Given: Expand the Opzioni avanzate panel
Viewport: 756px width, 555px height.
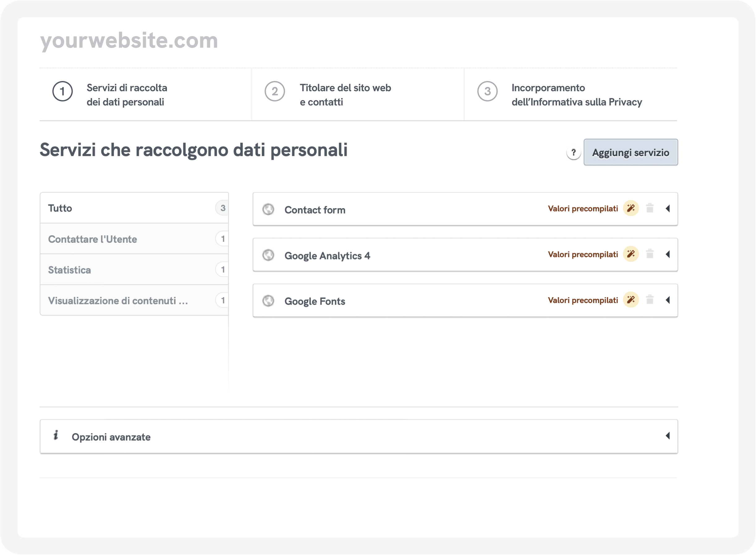Looking at the screenshot, I should pyautogui.click(x=668, y=436).
